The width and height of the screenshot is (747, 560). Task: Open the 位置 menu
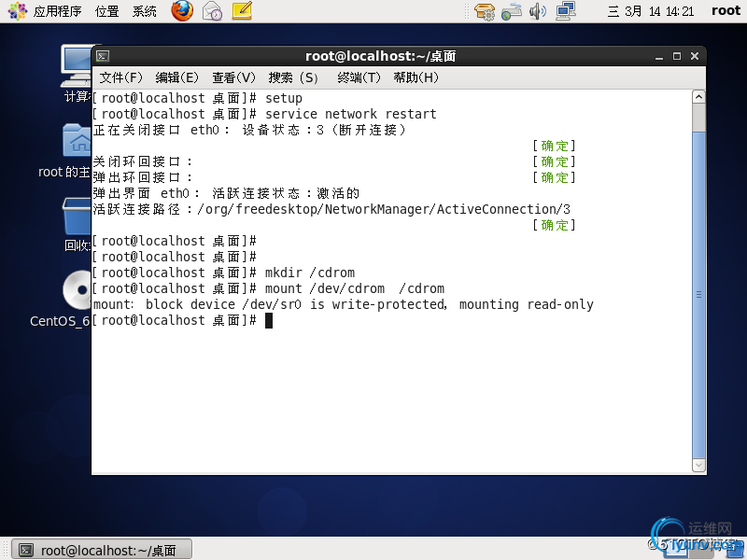[106, 11]
